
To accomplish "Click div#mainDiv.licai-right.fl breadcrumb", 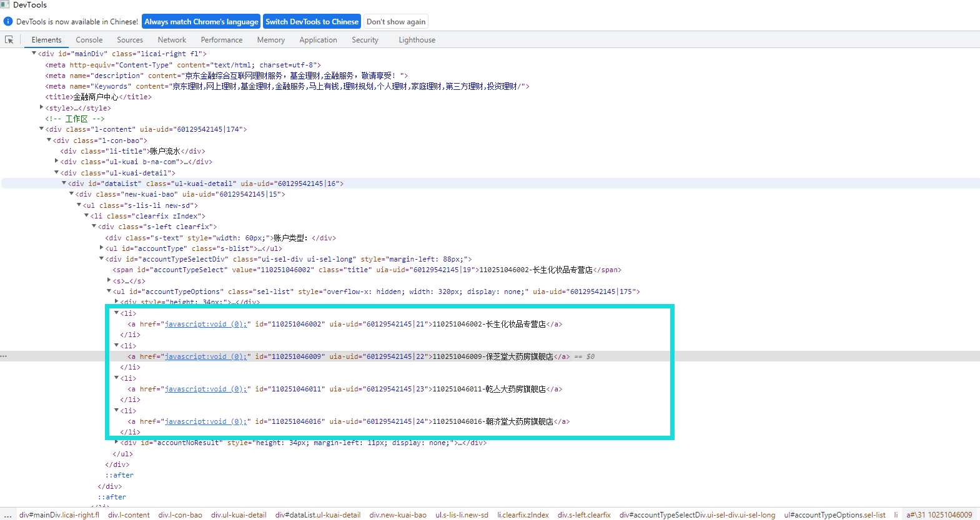I will (59, 515).
